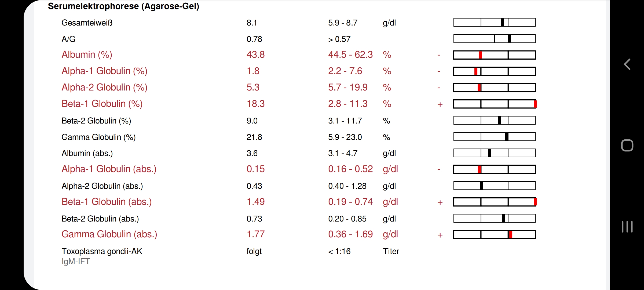Click the Alpha-2 Globulin (%) reference range

click(x=348, y=87)
